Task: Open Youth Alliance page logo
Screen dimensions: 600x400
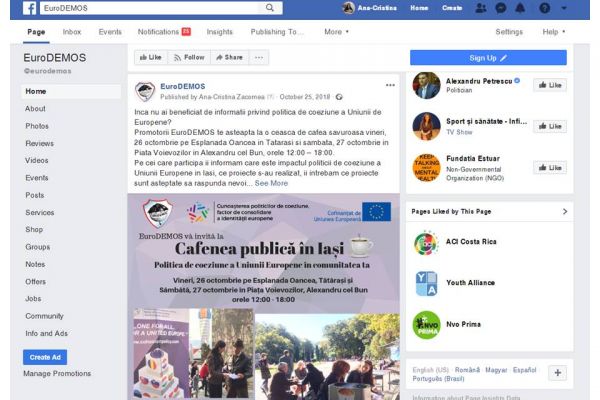Action: pos(426,284)
